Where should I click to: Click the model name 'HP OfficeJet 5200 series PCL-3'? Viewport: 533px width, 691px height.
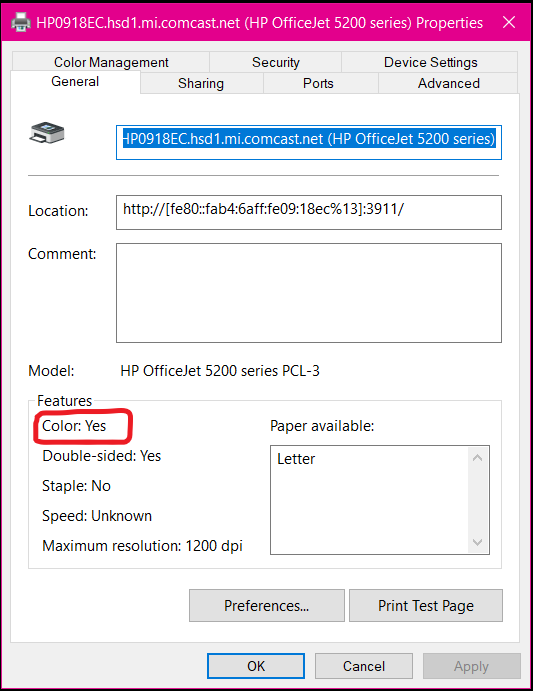[220, 371]
